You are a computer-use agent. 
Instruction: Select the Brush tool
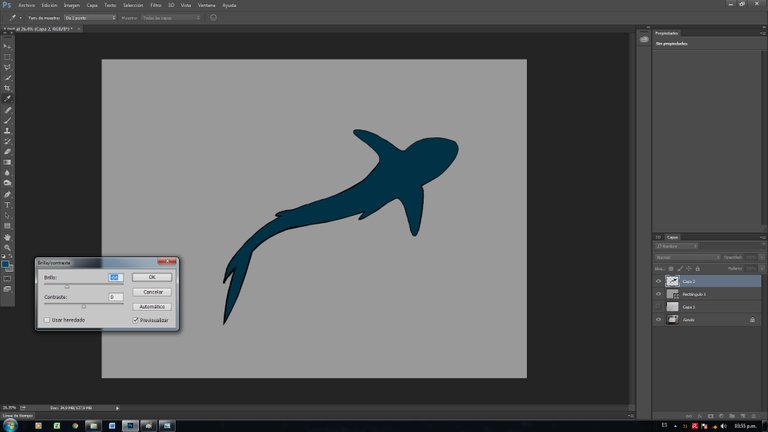click(8, 120)
